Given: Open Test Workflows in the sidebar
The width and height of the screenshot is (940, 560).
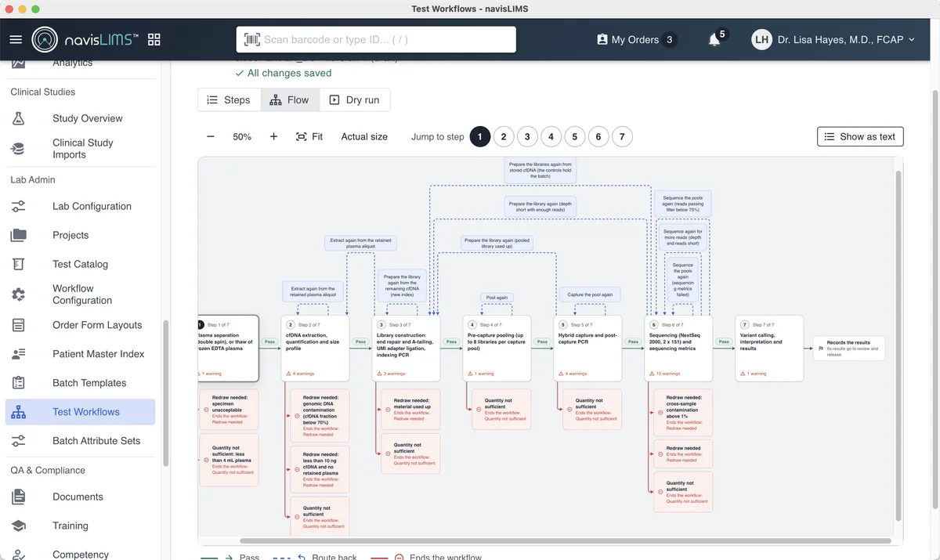Looking at the screenshot, I should coord(81,412).
